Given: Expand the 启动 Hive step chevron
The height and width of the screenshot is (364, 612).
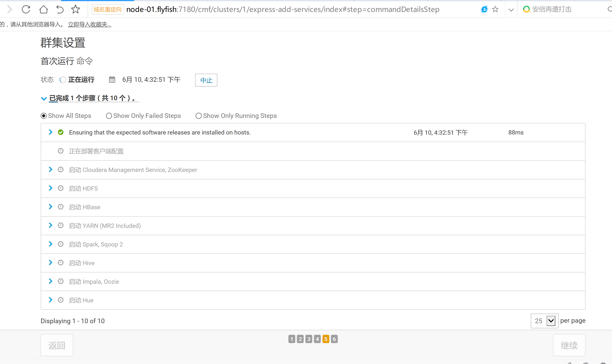Looking at the screenshot, I should [50, 263].
